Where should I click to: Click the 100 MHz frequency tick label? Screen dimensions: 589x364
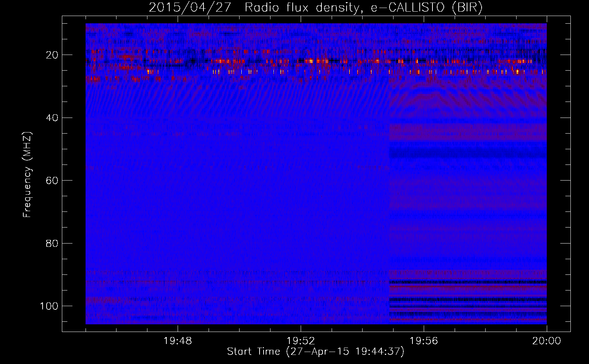click(49, 306)
